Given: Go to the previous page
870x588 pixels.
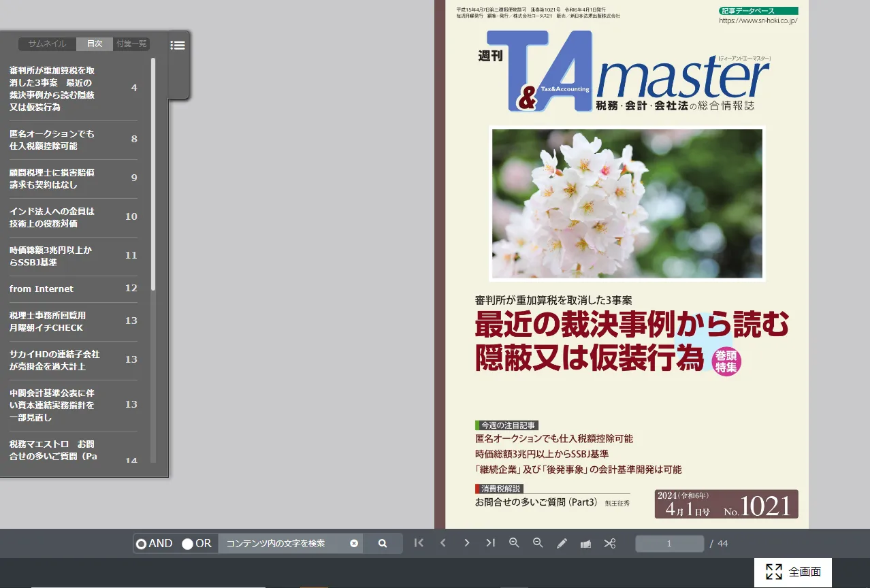Looking at the screenshot, I should [442, 543].
